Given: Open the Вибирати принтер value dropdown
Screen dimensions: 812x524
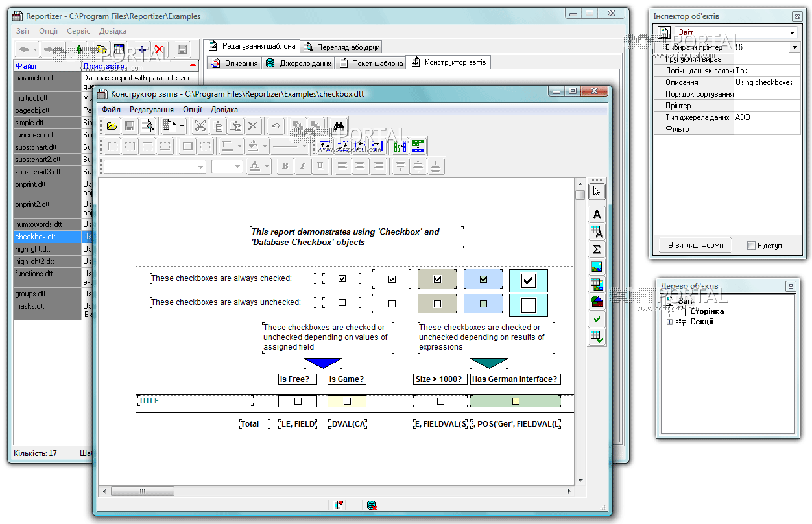Looking at the screenshot, I should tap(794, 47).
